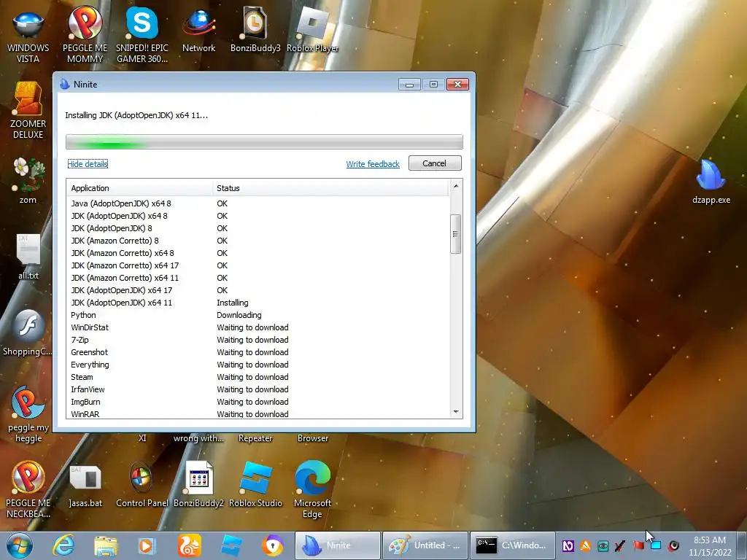
Task: Open the UC Browser taskbar icon
Action: 189,545
